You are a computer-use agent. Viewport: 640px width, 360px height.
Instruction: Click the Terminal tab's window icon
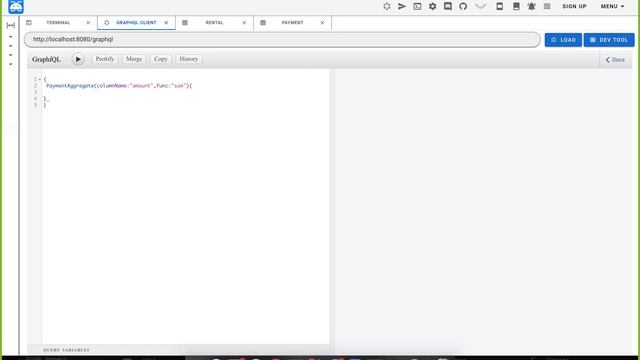(x=29, y=22)
